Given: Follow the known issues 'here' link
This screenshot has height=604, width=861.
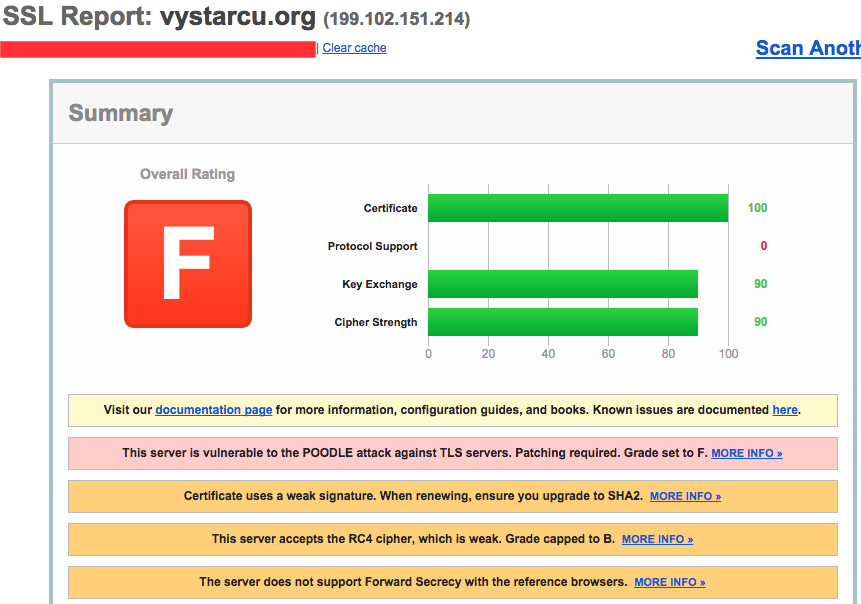Looking at the screenshot, I should click(785, 410).
